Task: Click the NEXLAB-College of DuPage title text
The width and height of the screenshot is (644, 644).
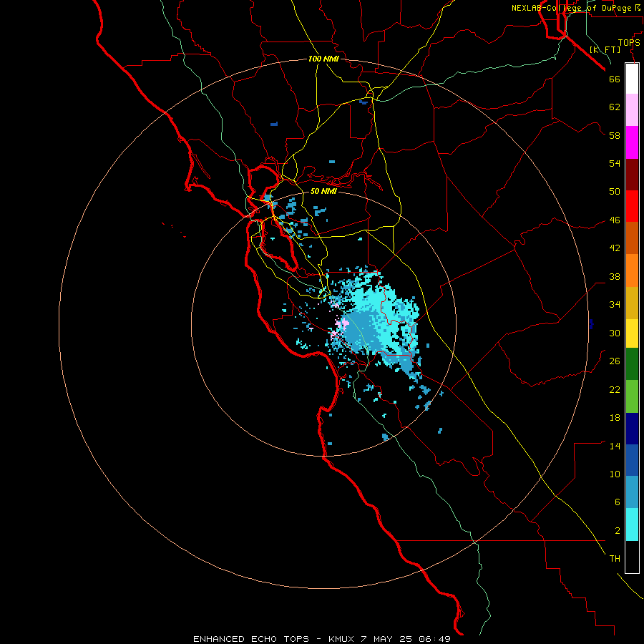Action: click(572, 8)
